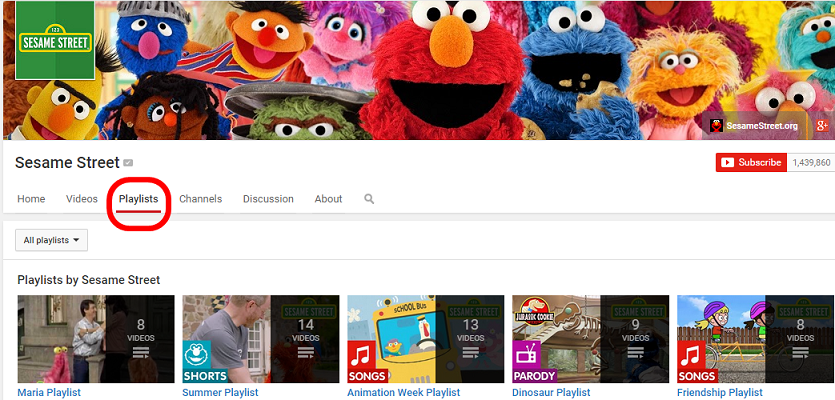Viewport: 835px width, 400px height.
Task: Click the verified badge beside Sesame Street
Action: coord(128,163)
